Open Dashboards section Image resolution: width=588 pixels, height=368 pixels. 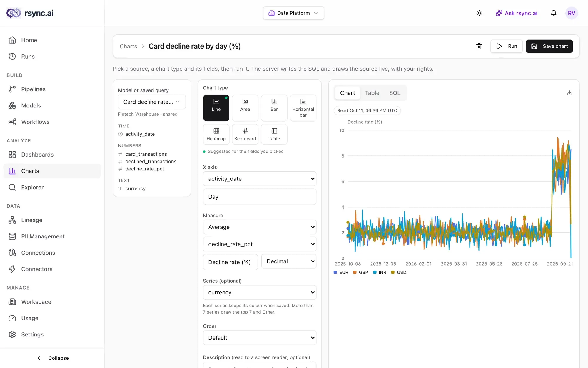coord(52,155)
